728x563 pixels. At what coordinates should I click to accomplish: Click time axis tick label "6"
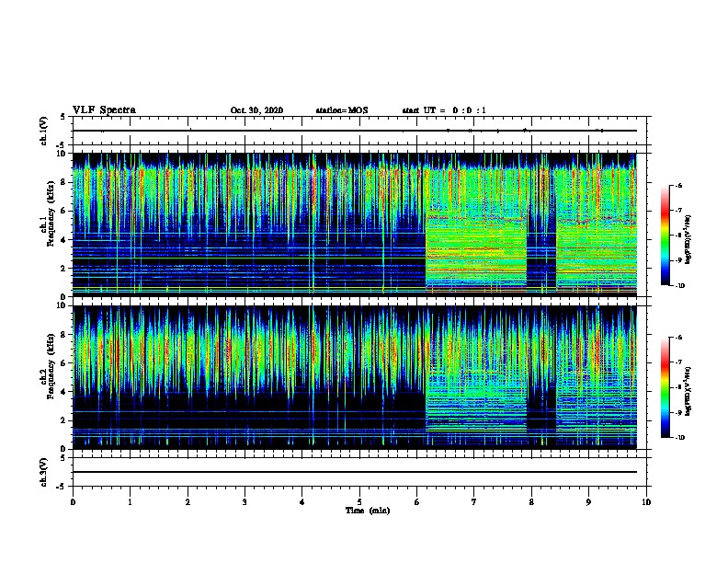416,502
